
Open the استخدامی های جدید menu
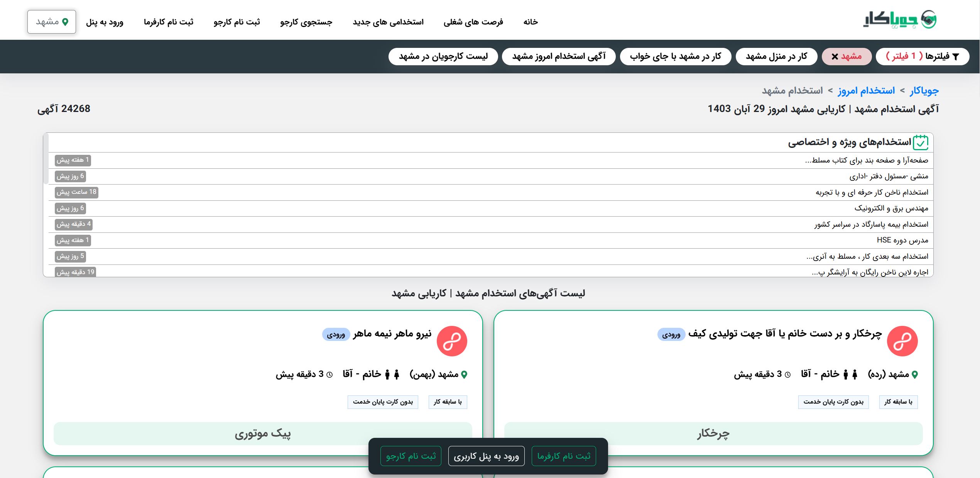388,22
